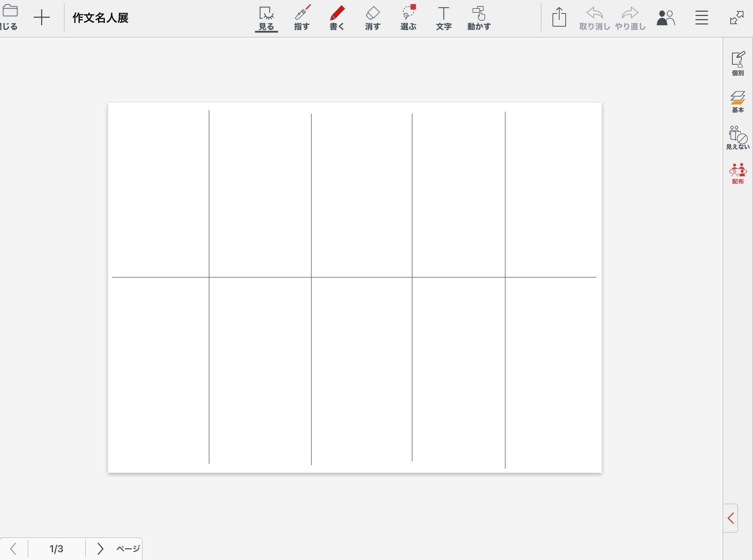Select the 動かす move tool

click(479, 18)
